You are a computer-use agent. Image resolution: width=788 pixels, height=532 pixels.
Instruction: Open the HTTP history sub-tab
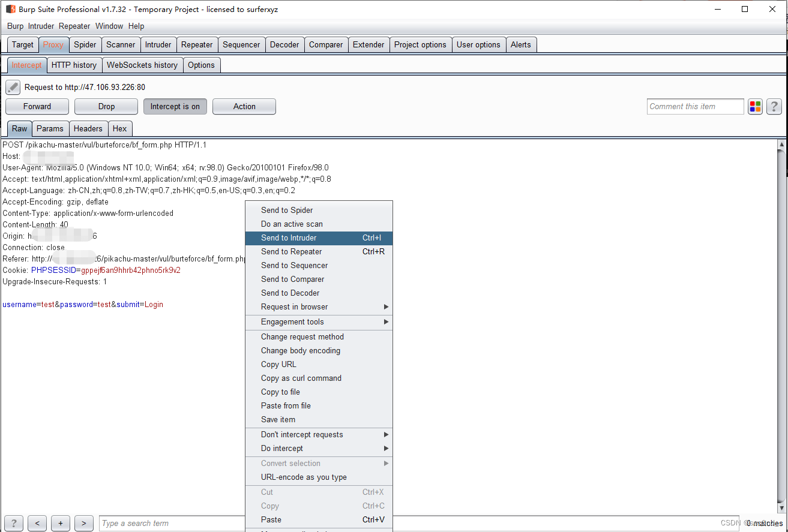click(x=74, y=65)
